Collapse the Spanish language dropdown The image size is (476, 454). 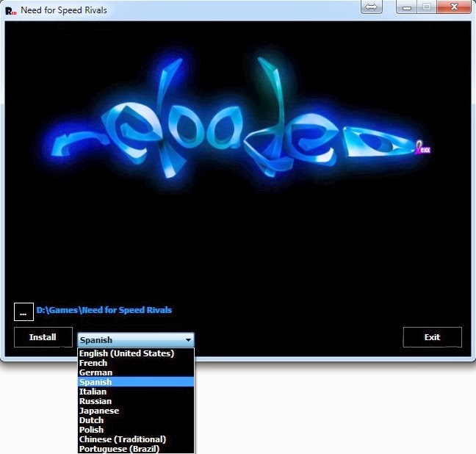coord(136,340)
